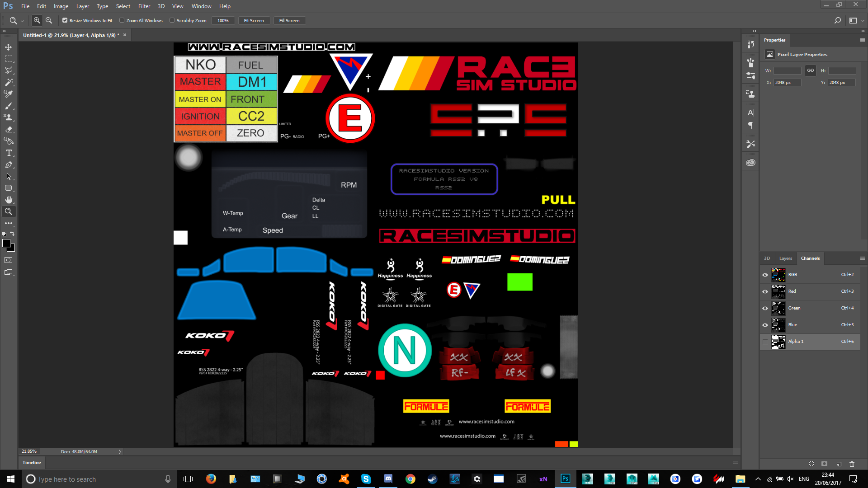Open the Character panel icon

coord(751,113)
